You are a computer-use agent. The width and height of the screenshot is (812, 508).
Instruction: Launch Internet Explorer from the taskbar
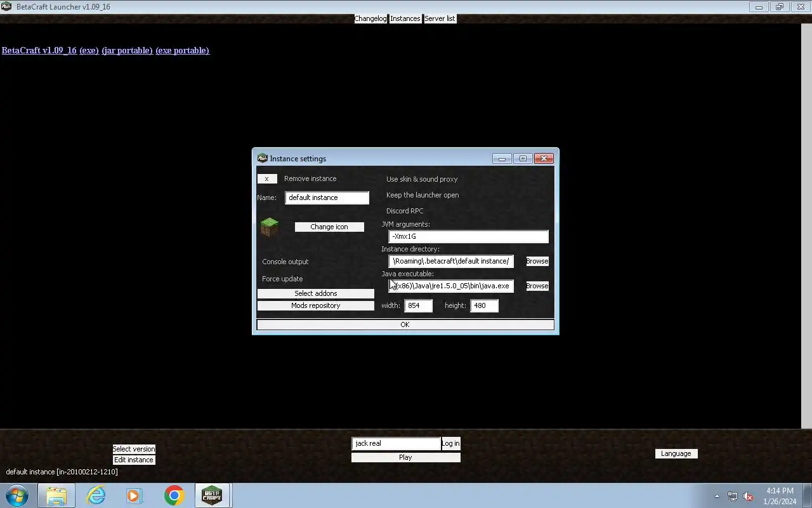click(96, 495)
